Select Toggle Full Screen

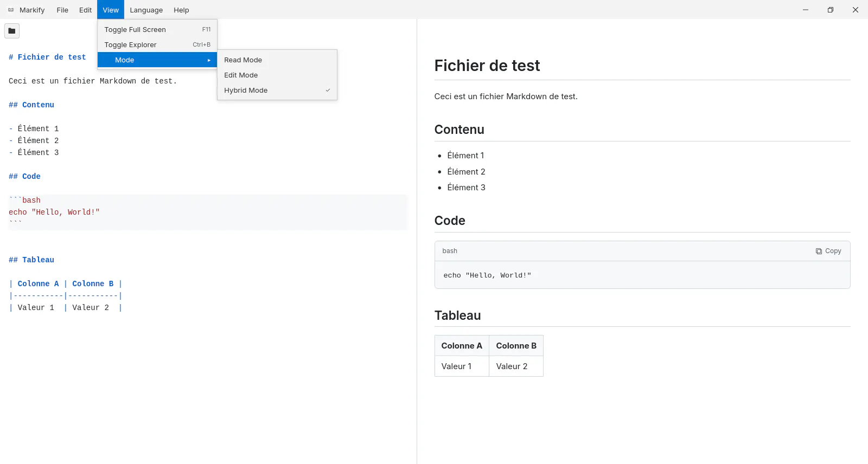click(x=157, y=29)
